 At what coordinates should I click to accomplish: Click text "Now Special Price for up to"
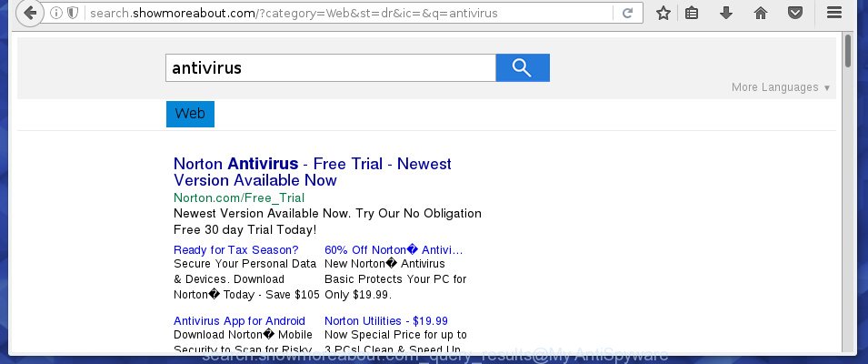[395, 335]
